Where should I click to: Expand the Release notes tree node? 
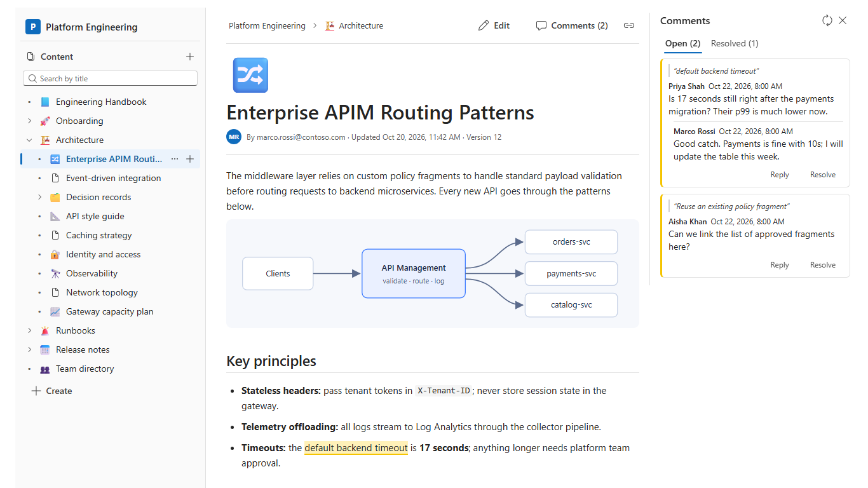coord(29,349)
